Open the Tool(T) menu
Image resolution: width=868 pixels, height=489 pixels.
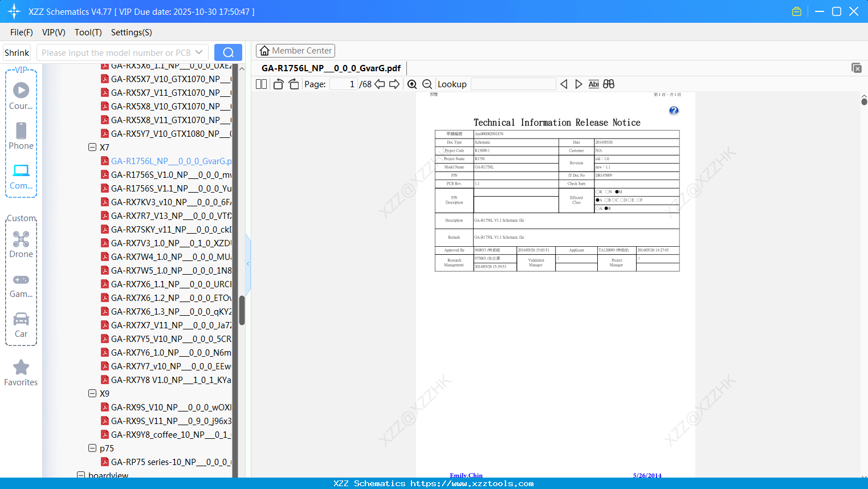click(88, 32)
